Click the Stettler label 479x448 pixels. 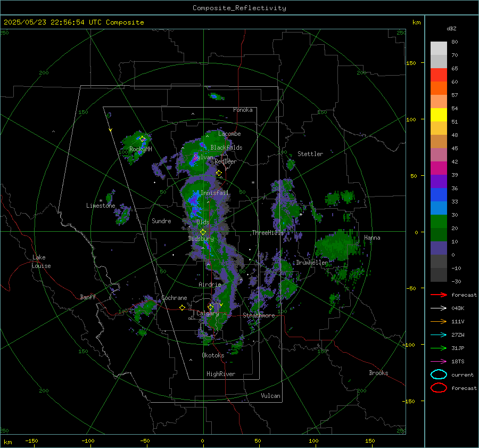[310, 154]
